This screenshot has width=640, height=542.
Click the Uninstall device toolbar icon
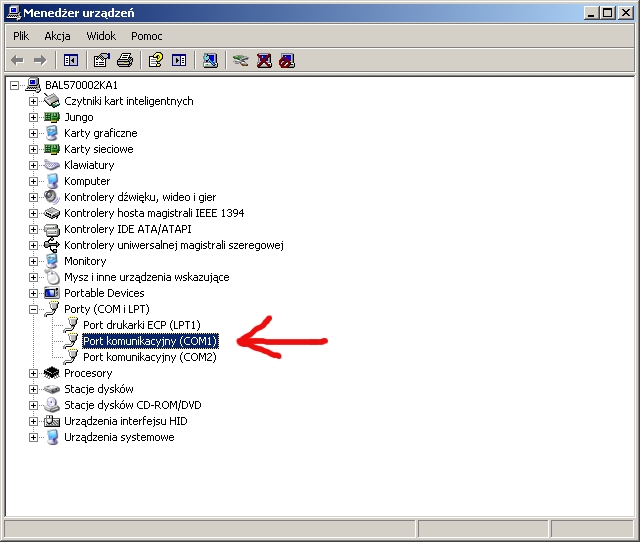pos(264,60)
